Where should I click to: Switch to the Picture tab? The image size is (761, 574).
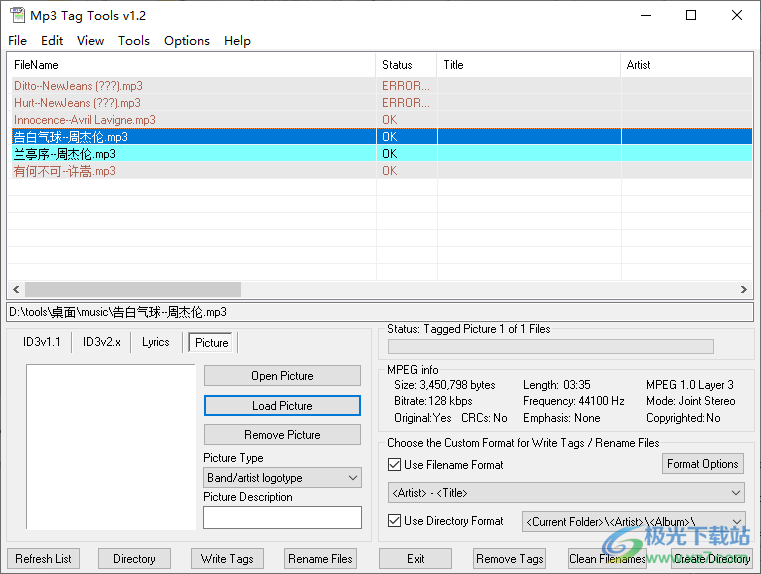coord(212,343)
